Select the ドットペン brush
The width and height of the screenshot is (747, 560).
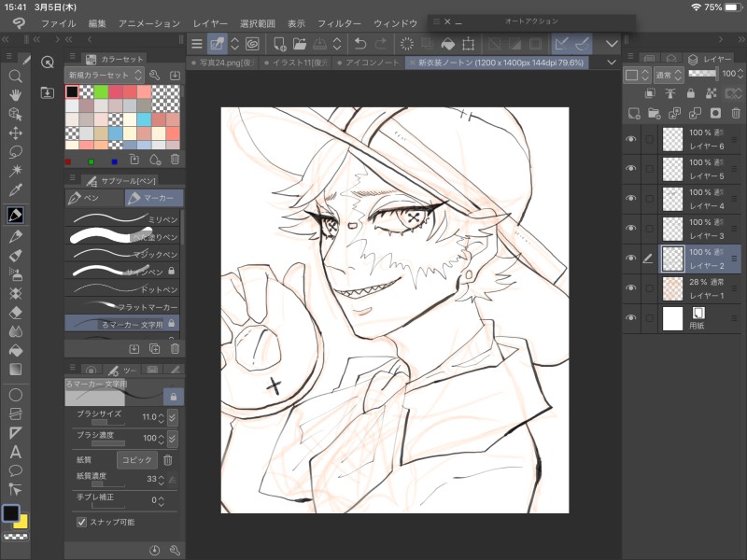pyautogui.click(x=122, y=288)
